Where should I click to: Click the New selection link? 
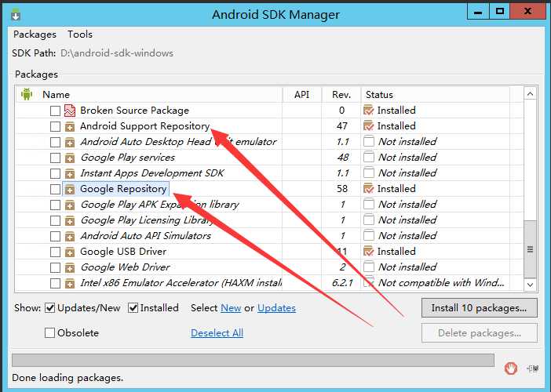pos(231,308)
